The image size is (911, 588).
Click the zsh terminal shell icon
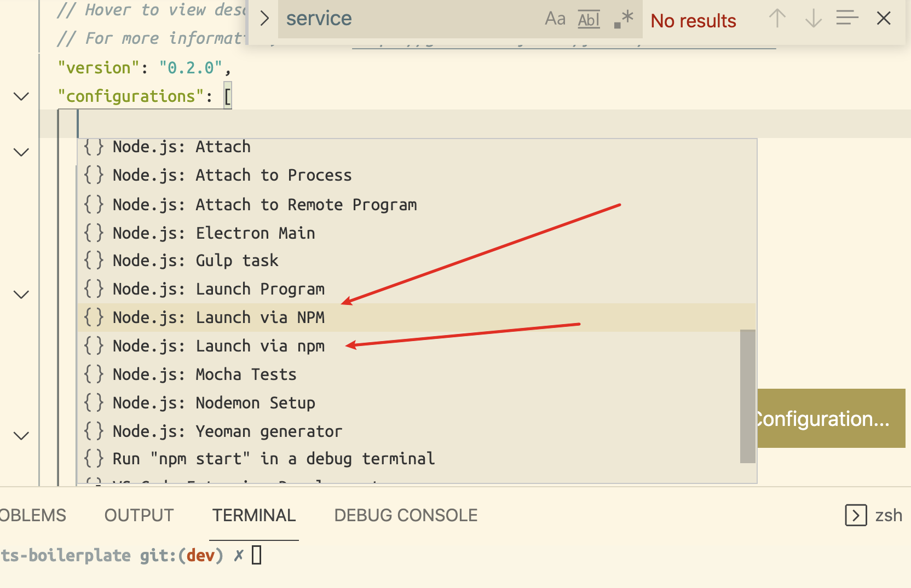pyautogui.click(x=856, y=515)
